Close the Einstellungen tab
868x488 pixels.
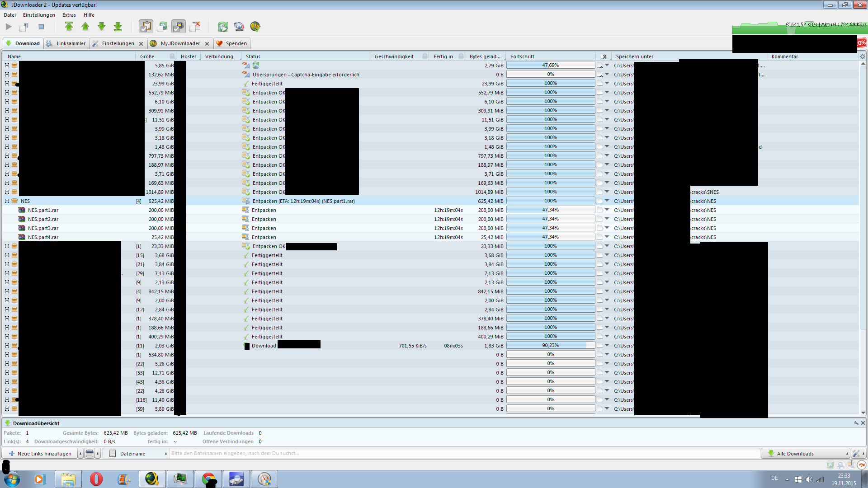(141, 44)
